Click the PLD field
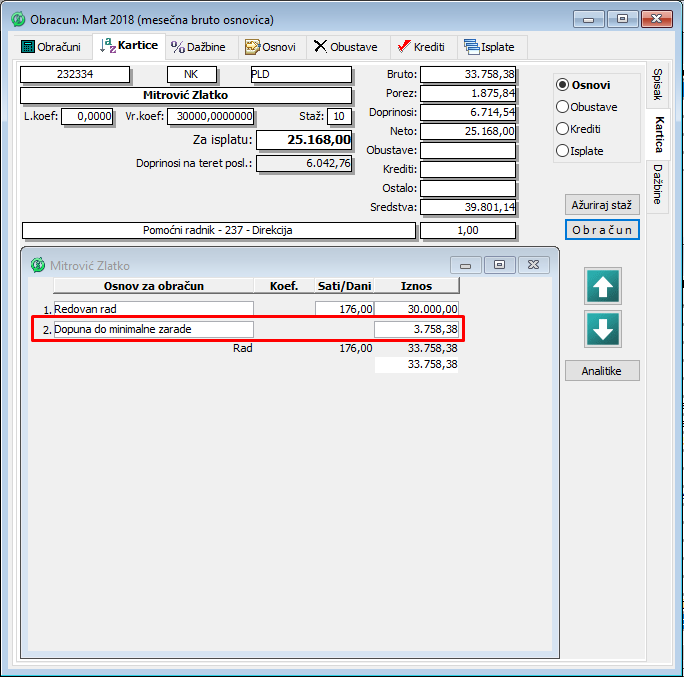This screenshot has width=684, height=677. (301, 74)
